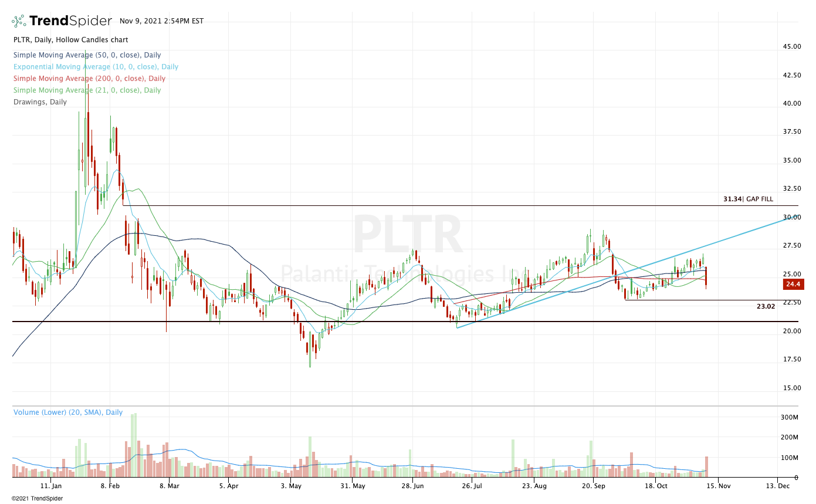Click the 8. Mar date axis label
Screen dimensions: 816x504
(x=170, y=486)
